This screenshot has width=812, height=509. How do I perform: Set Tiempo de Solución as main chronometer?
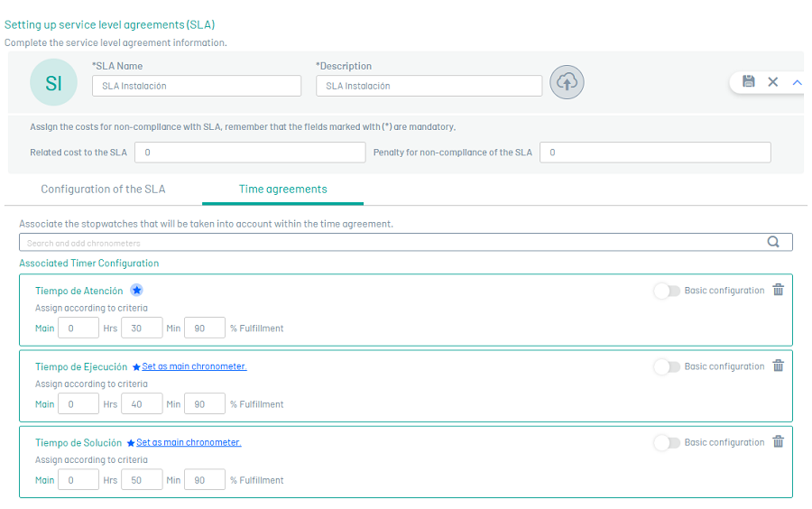coord(189,442)
